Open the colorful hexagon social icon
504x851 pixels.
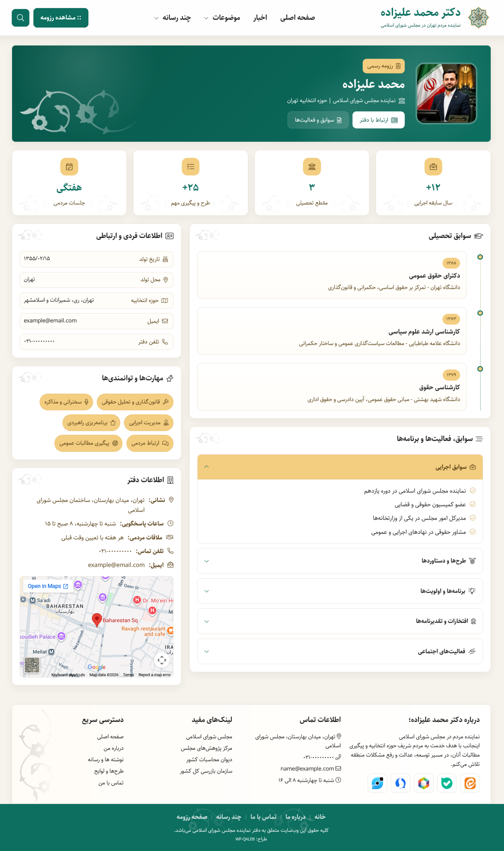[x=424, y=784]
